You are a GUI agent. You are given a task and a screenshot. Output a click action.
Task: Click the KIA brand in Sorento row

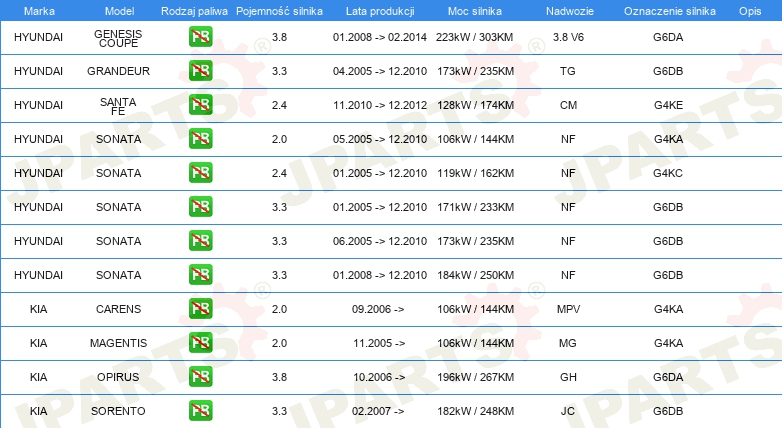coord(38,411)
